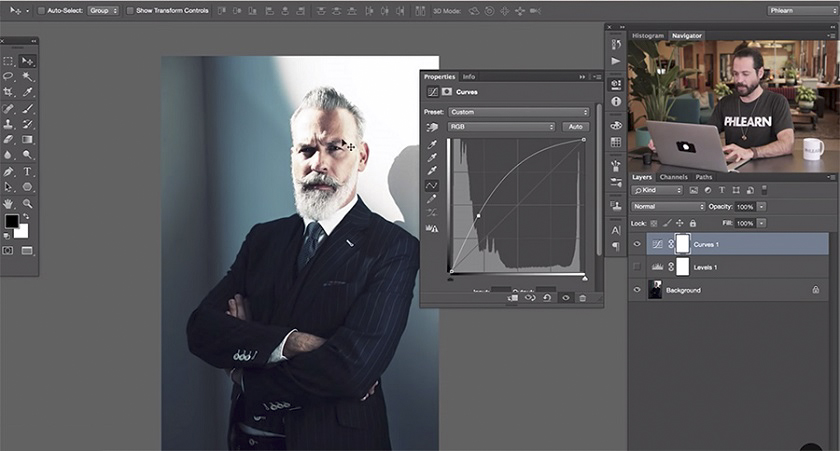Enable the Auto-Select checkbox
The width and height of the screenshot is (840, 451).
click(x=41, y=10)
